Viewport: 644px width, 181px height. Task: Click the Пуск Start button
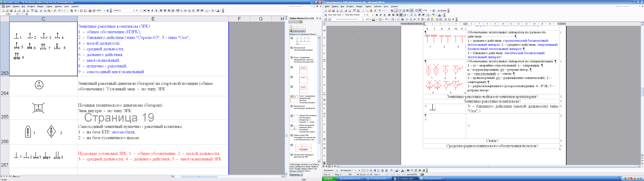329,178
